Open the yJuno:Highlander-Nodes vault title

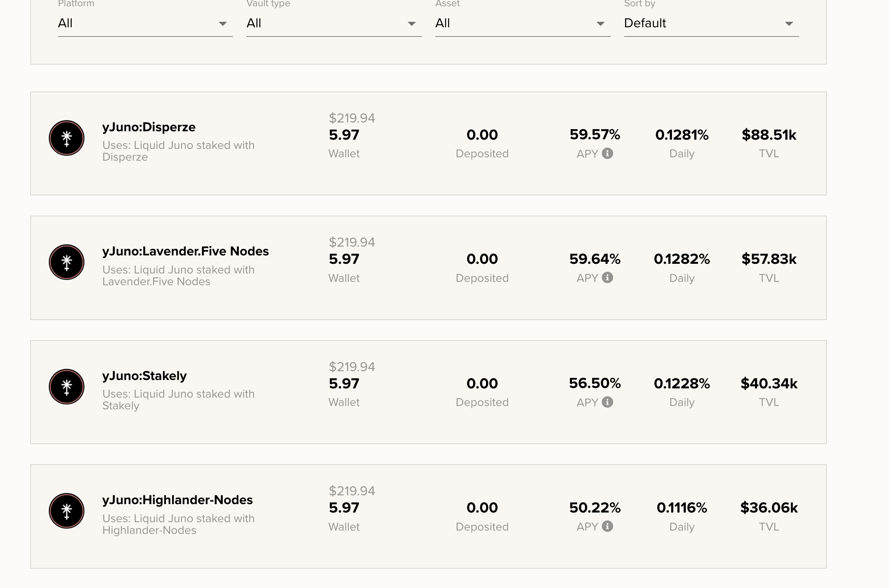[x=178, y=500]
